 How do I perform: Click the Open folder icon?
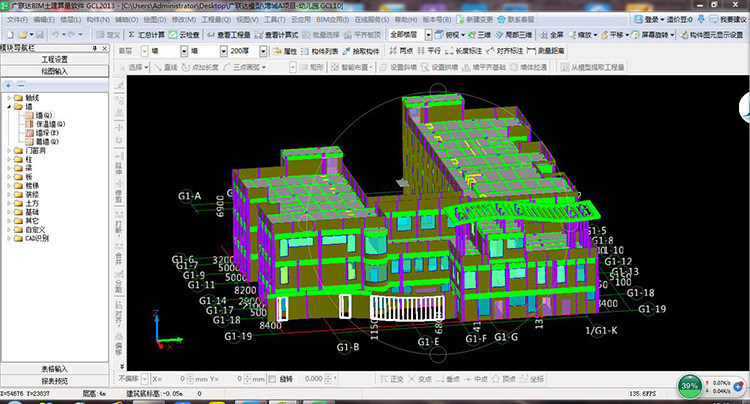22,35
